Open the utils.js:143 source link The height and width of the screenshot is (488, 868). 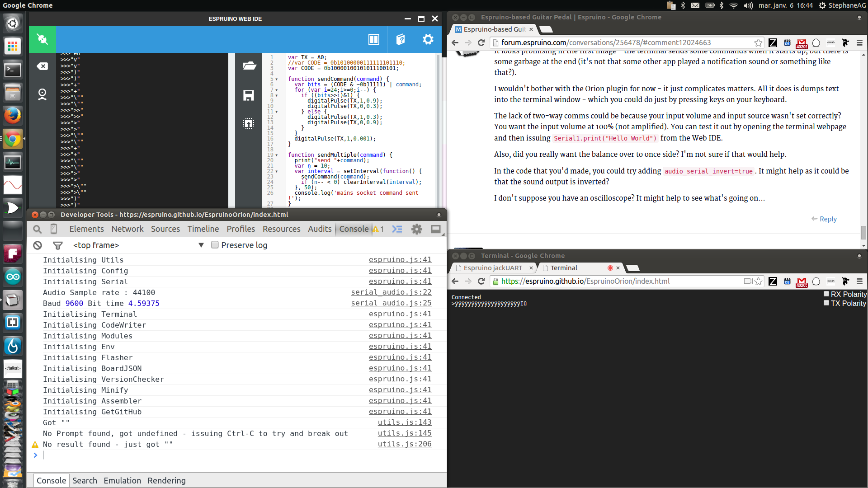click(405, 422)
